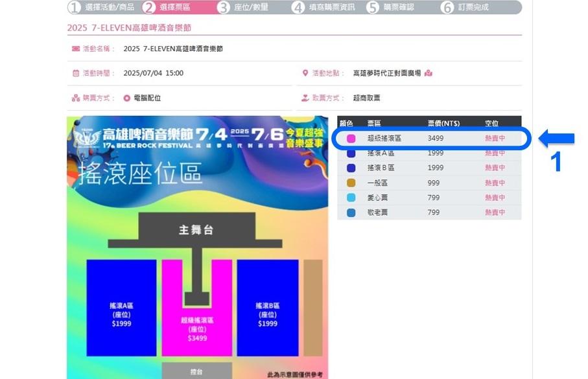Click step 2 選擇票區 in progress bar
This screenshot has height=379, width=588.
(168, 7)
